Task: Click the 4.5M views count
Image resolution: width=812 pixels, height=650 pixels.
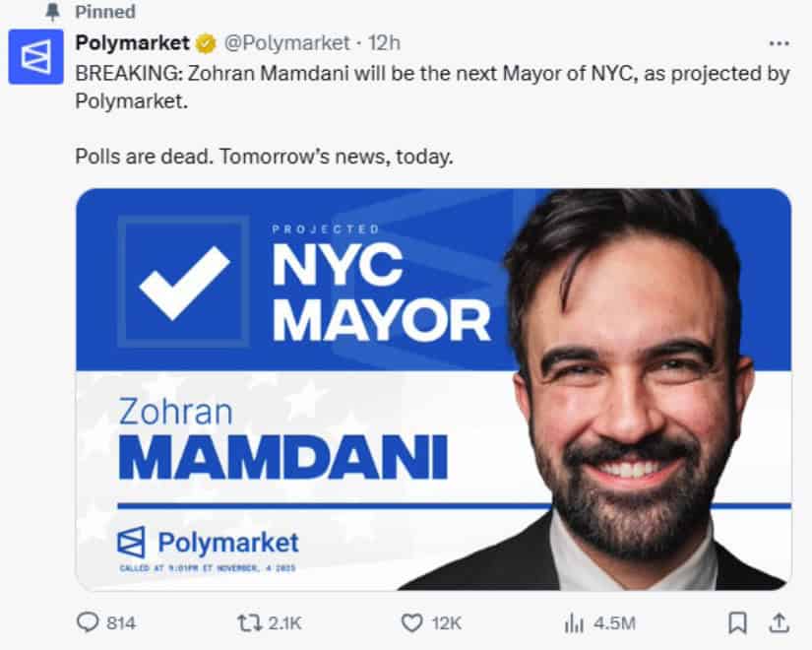Action: [x=614, y=622]
